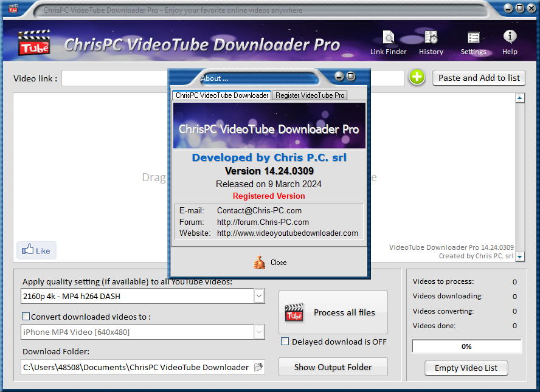The height and width of the screenshot is (392, 540).
Task: Click the thumbs-up icon beside Close
Action: [259, 263]
